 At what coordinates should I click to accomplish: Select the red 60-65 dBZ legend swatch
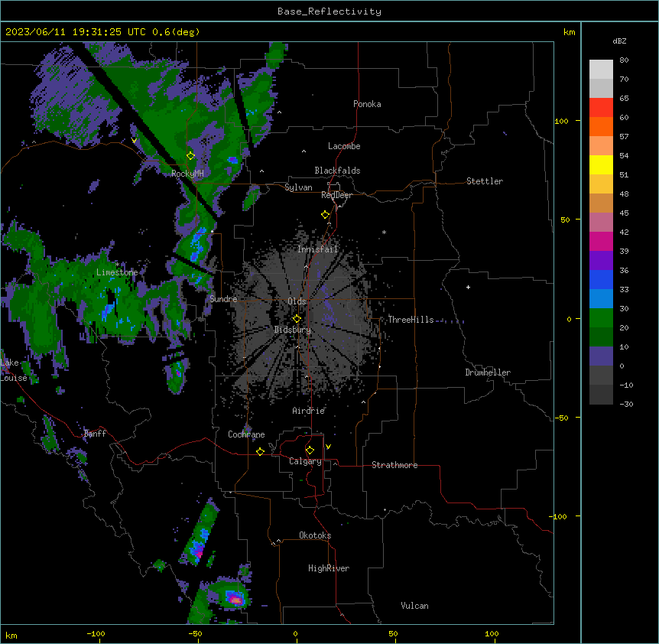(x=601, y=107)
